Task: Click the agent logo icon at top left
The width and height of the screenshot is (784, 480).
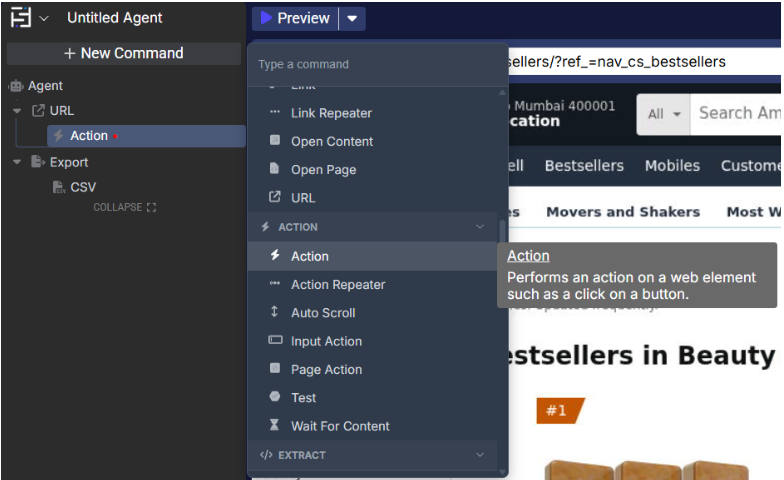Action: pyautogui.click(x=20, y=18)
